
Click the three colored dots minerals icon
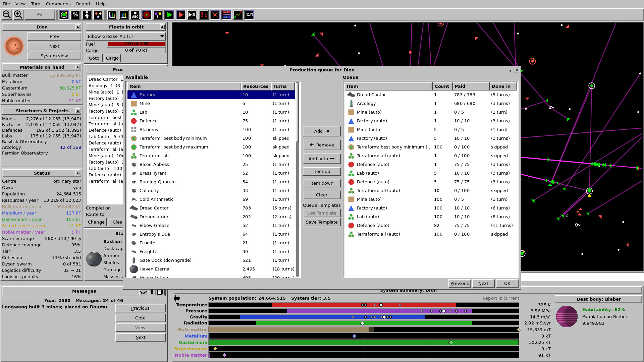[x=98, y=15]
